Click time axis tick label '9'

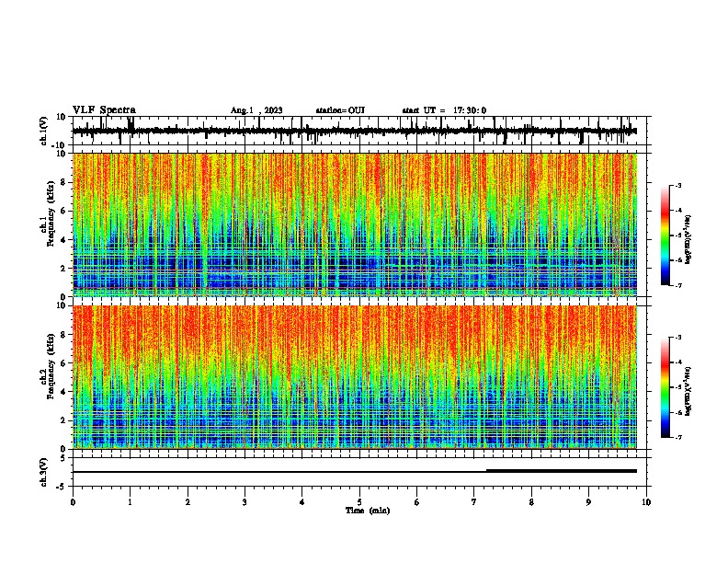point(588,502)
